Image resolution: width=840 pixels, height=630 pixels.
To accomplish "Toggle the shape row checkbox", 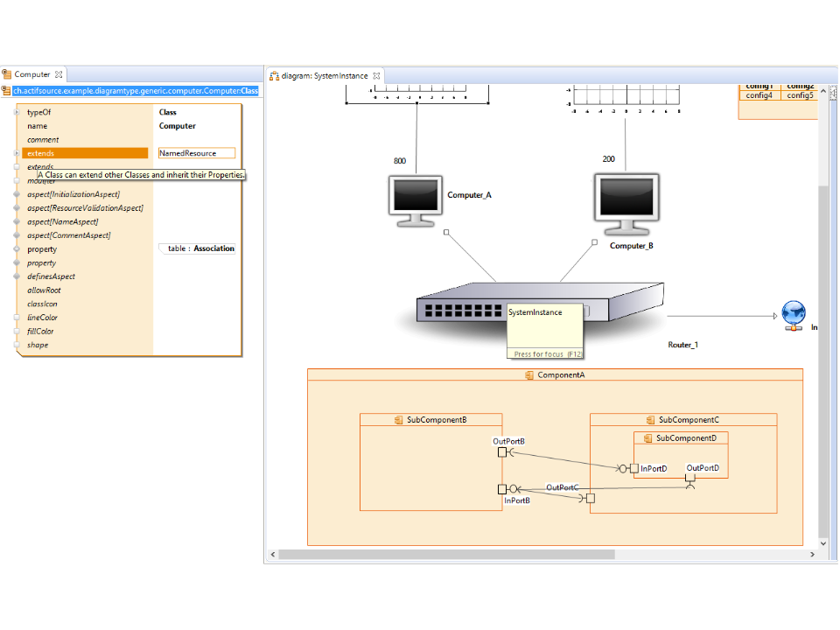I will (x=17, y=345).
